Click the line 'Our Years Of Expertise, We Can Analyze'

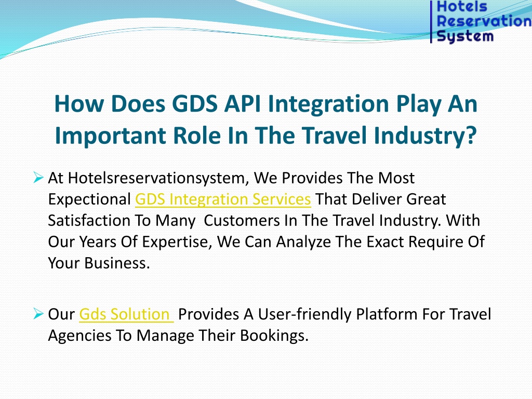(267, 242)
